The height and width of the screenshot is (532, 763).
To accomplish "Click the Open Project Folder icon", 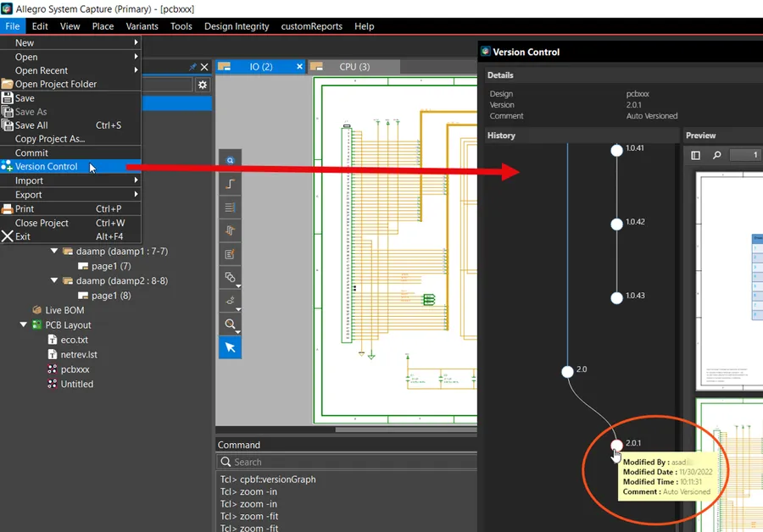I will point(8,84).
